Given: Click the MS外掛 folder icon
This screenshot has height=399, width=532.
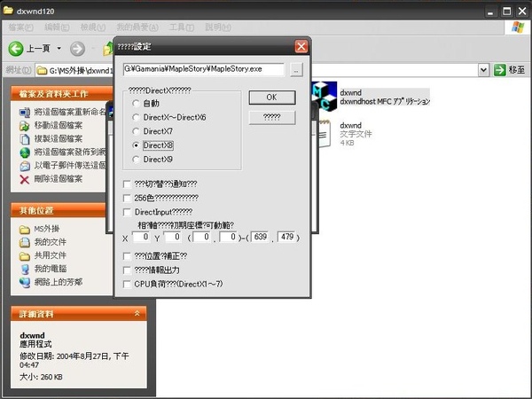Looking at the screenshot, I should pos(25,230).
